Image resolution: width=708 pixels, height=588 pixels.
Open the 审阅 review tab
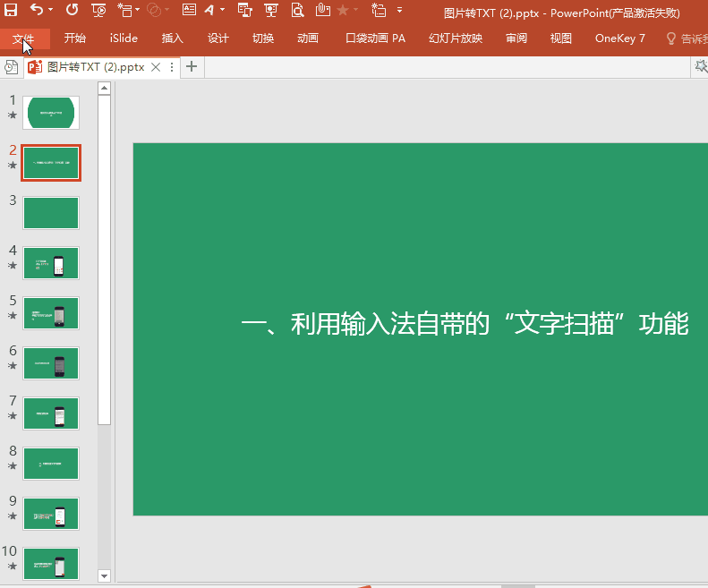click(516, 38)
